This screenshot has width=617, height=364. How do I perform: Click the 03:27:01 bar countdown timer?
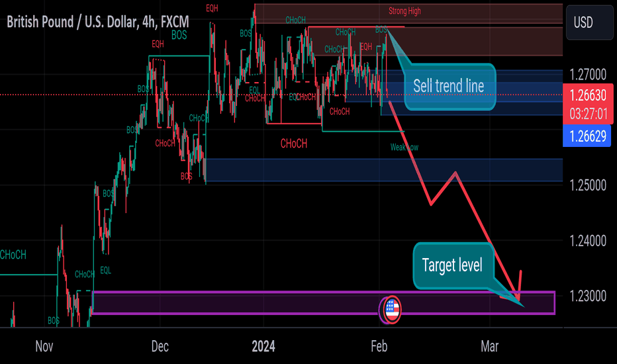point(588,114)
